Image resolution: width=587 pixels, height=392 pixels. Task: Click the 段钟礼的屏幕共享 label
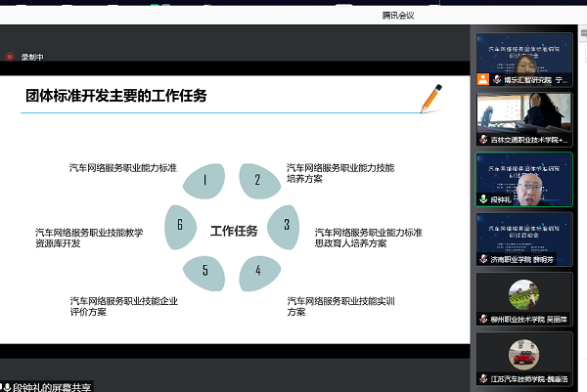click(x=52, y=386)
